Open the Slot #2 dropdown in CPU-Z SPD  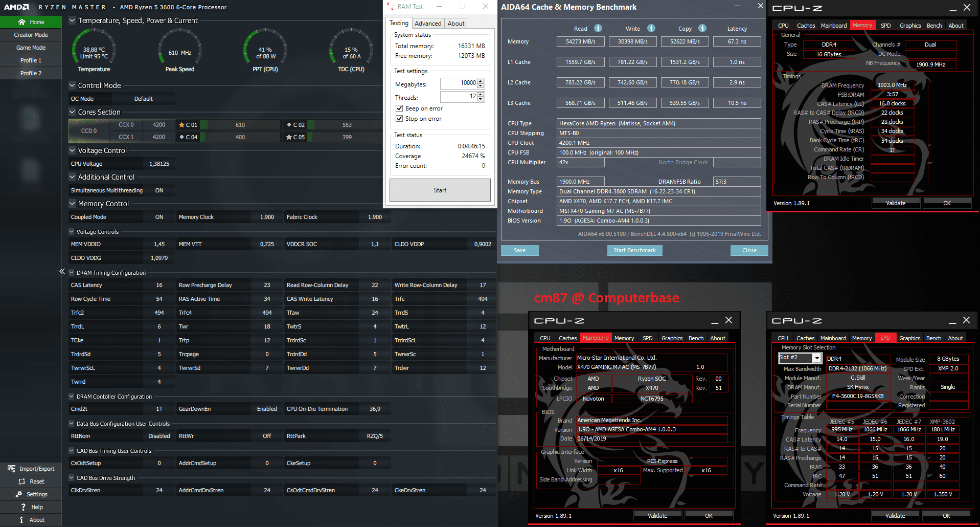click(817, 358)
